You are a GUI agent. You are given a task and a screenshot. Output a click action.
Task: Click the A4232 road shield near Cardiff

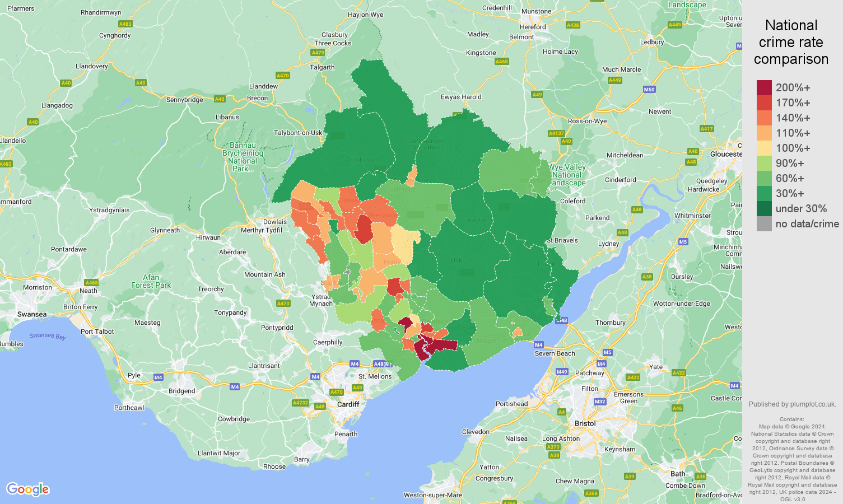[301, 403]
